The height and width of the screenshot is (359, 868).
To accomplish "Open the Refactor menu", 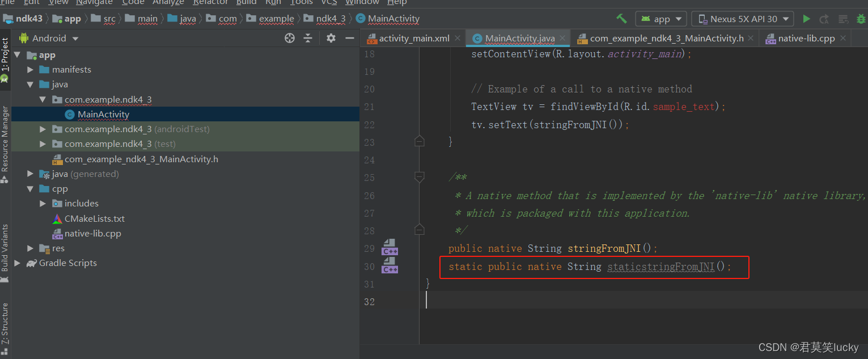I will 210,3.
